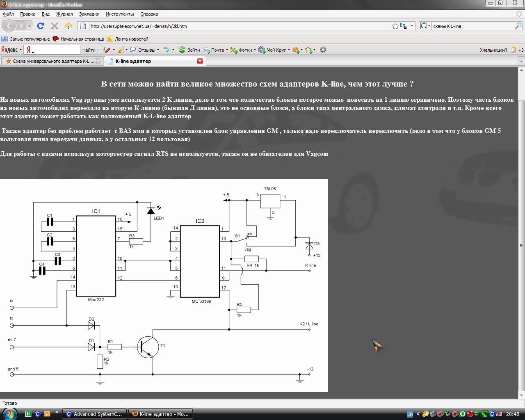Click the Найти button in Yandex bar
This screenshot has width=525, height=420.
[x=89, y=50]
